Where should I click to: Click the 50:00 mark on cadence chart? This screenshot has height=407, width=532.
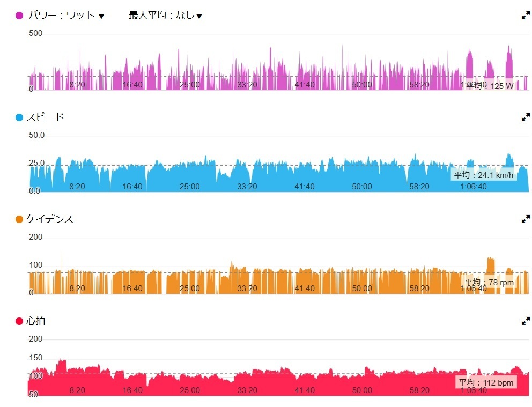pos(362,288)
